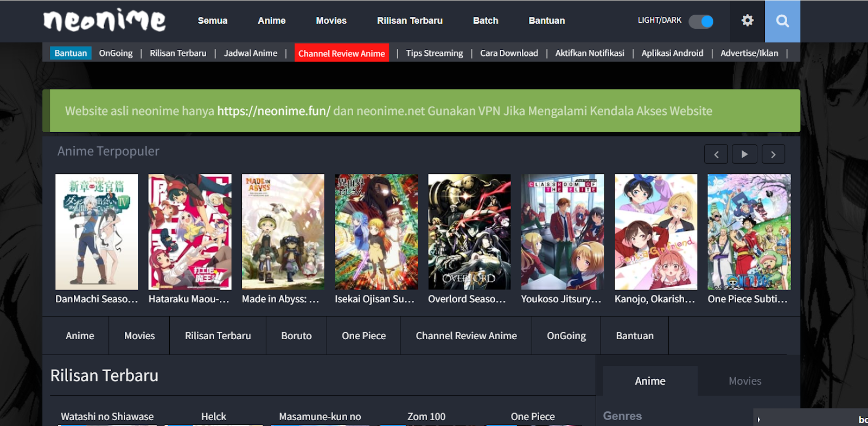
Task: Open the One Piece release entry
Action: pos(533,417)
